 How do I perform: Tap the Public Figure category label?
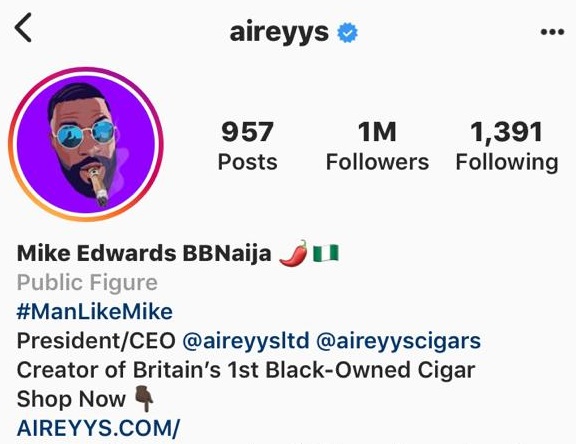point(87,283)
